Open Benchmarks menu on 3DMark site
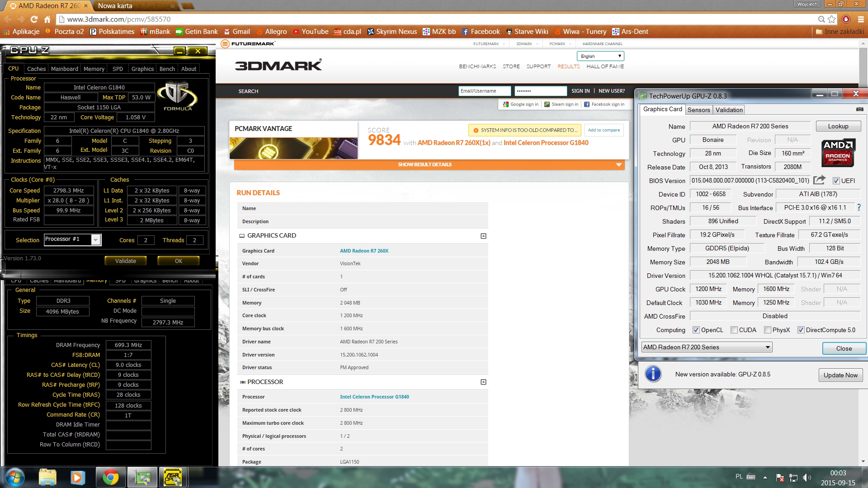Image resolution: width=868 pixels, height=488 pixels. [477, 66]
